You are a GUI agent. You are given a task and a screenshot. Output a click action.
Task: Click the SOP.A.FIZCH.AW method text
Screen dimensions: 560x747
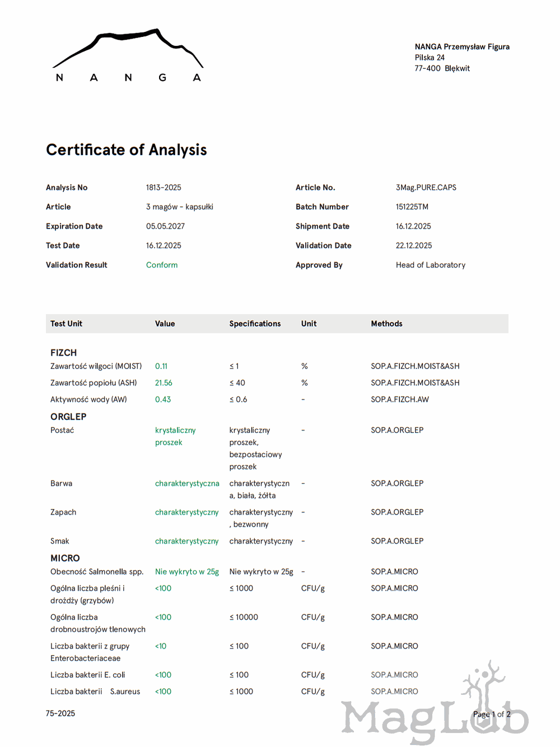[x=399, y=399]
